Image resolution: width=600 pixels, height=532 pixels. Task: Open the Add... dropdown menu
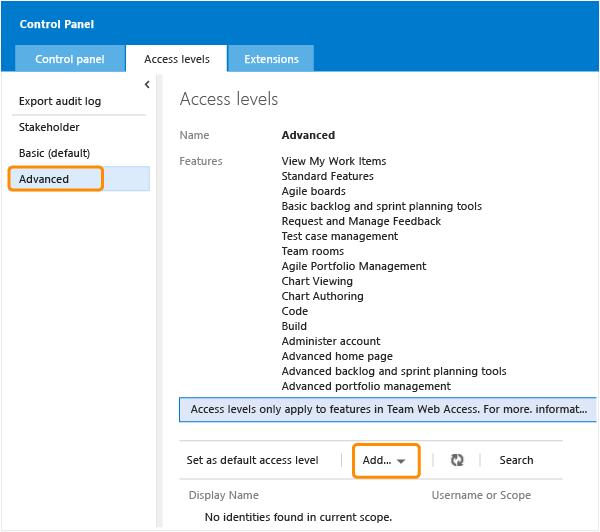386,460
